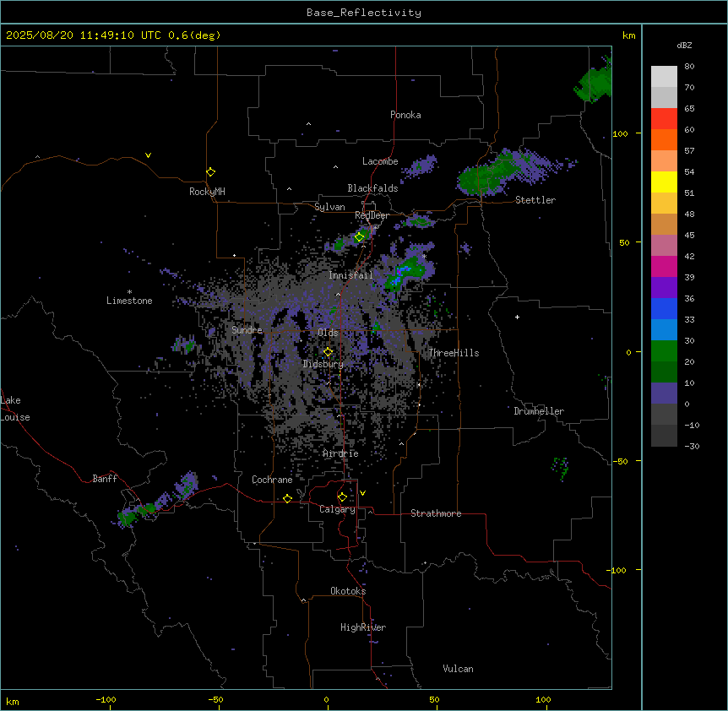Click the yellow diamond marker below Cochrane

tap(287, 498)
